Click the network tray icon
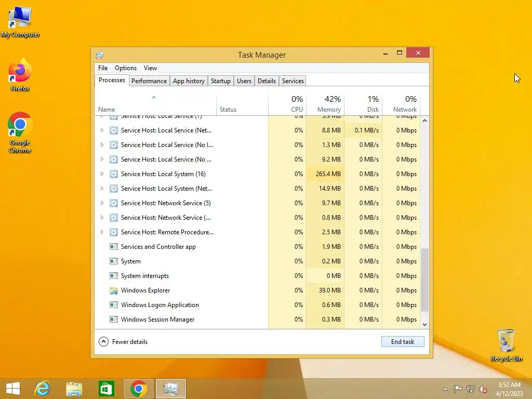Image resolution: width=532 pixels, height=399 pixels. (x=471, y=389)
